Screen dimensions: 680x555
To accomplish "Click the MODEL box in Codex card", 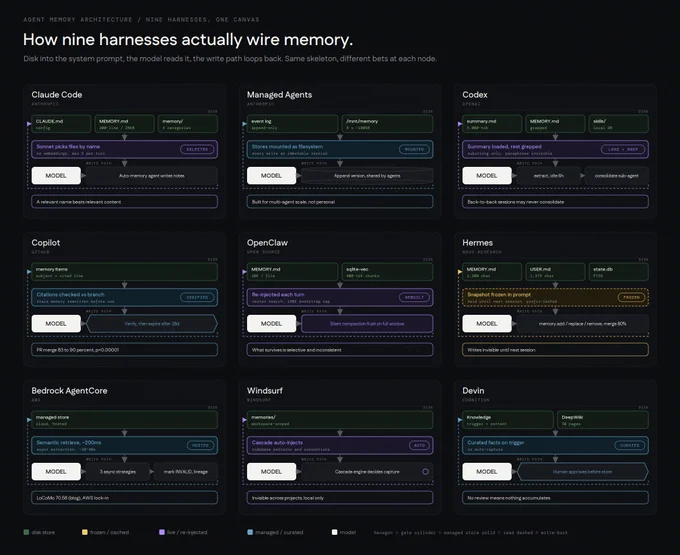I will point(487,176).
